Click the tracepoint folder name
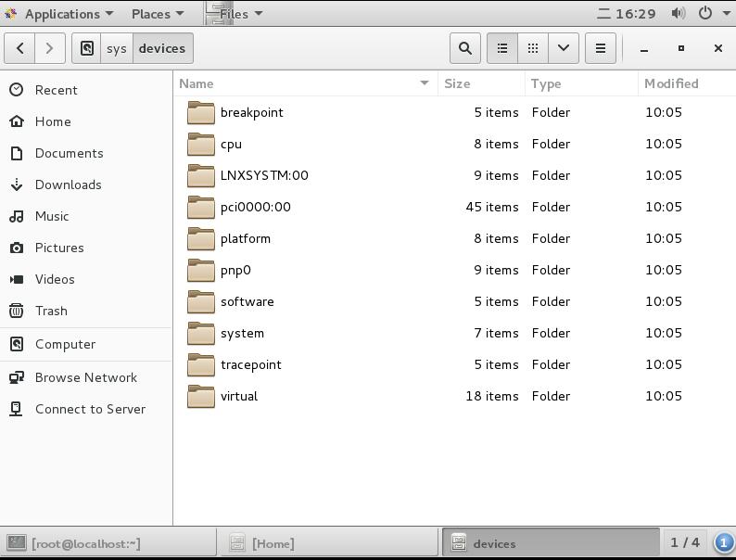Image resolution: width=736 pixels, height=560 pixels. tap(250, 364)
